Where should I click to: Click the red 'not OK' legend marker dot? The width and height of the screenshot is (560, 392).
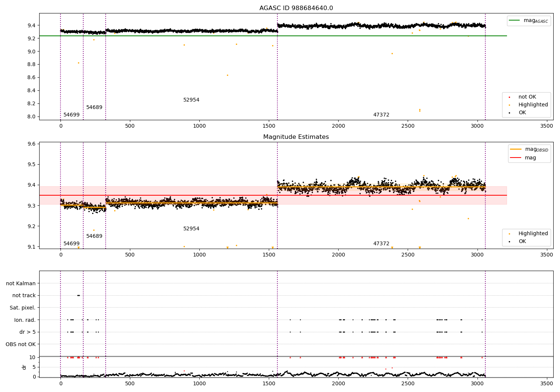click(x=509, y=97)
